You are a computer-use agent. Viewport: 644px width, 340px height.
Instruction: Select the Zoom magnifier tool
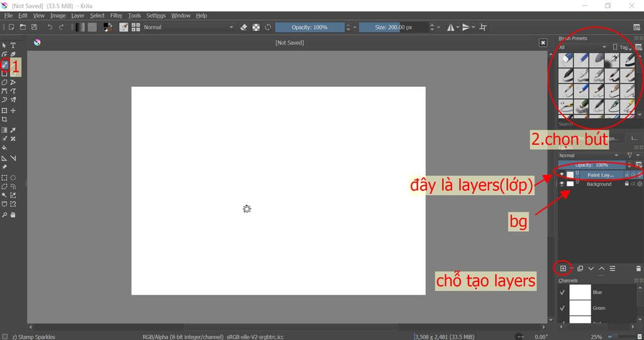coord(4,215)
